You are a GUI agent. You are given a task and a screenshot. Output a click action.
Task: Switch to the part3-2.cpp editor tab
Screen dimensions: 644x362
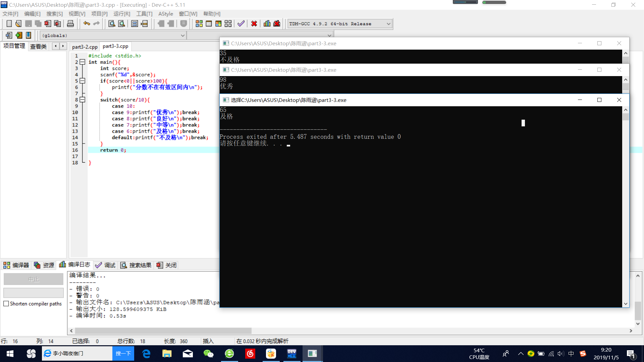click(x=85, y=47)
